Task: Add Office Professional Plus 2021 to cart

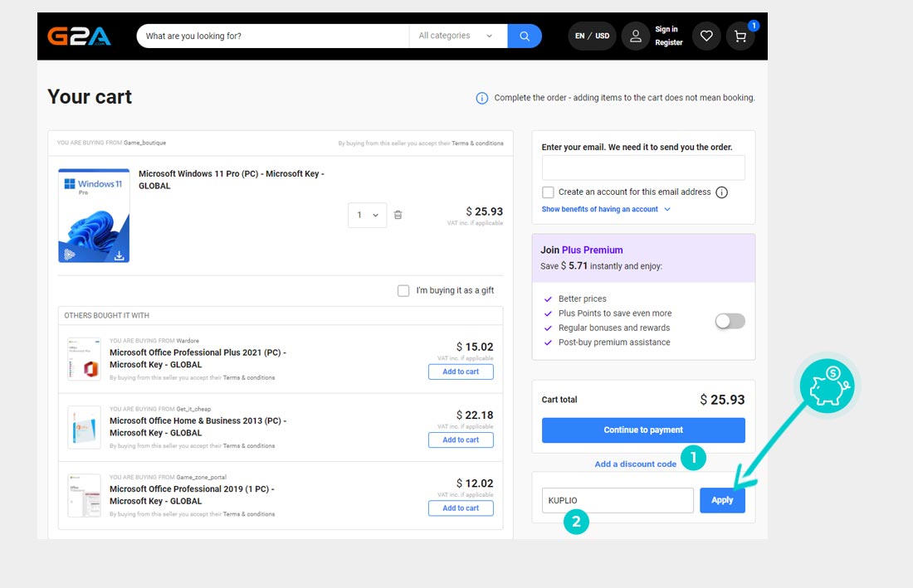Action: click(461, 372)
